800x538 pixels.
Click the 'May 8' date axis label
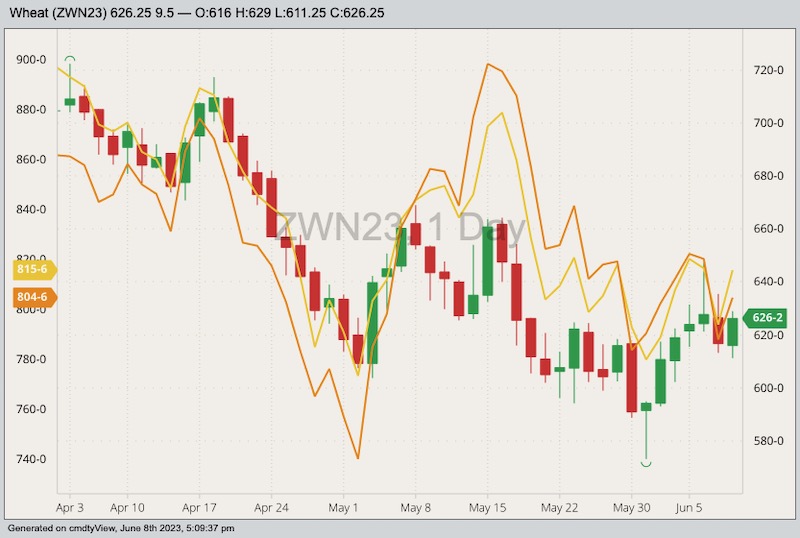(415, 508)
